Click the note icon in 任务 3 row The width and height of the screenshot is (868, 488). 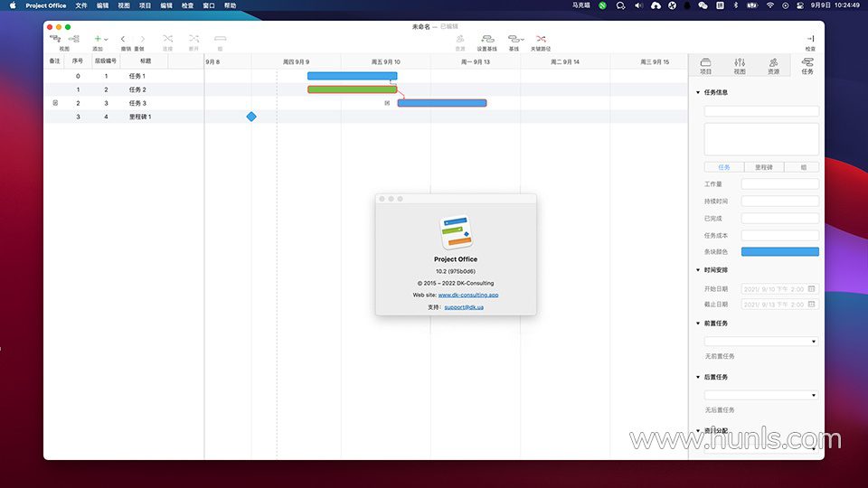pyautogui.click(x=55, y=103)
